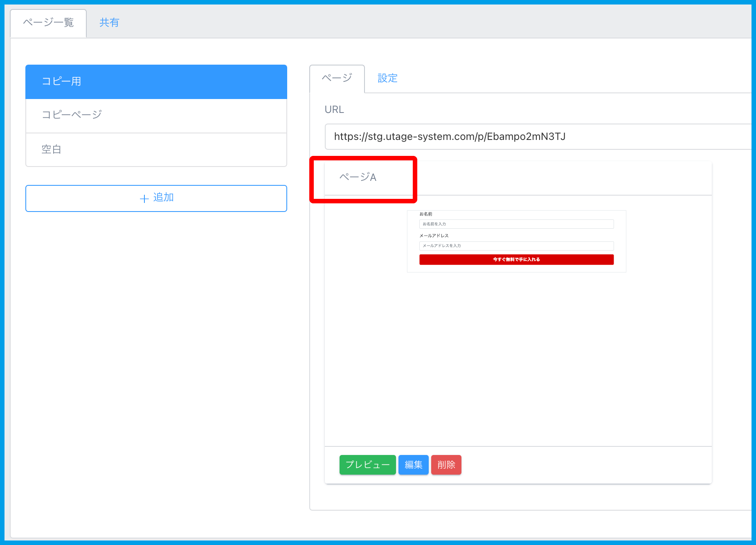Select コピーページ in the page list
This screenshot has height=545, width=756.
coord(156,115)
